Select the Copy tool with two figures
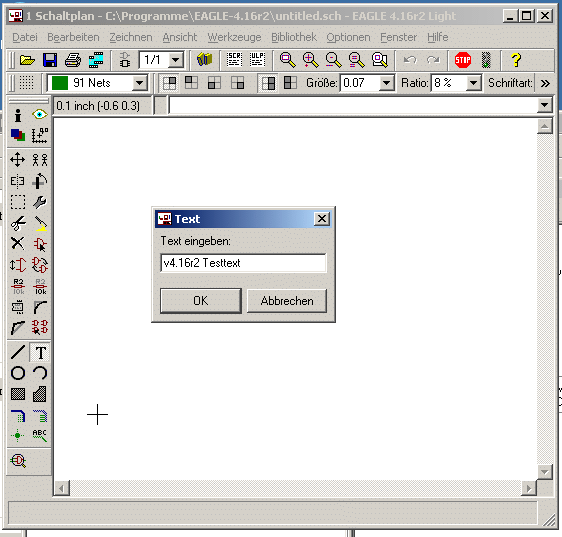The height and width of the screenshot is (537, 562). point(40,160)
